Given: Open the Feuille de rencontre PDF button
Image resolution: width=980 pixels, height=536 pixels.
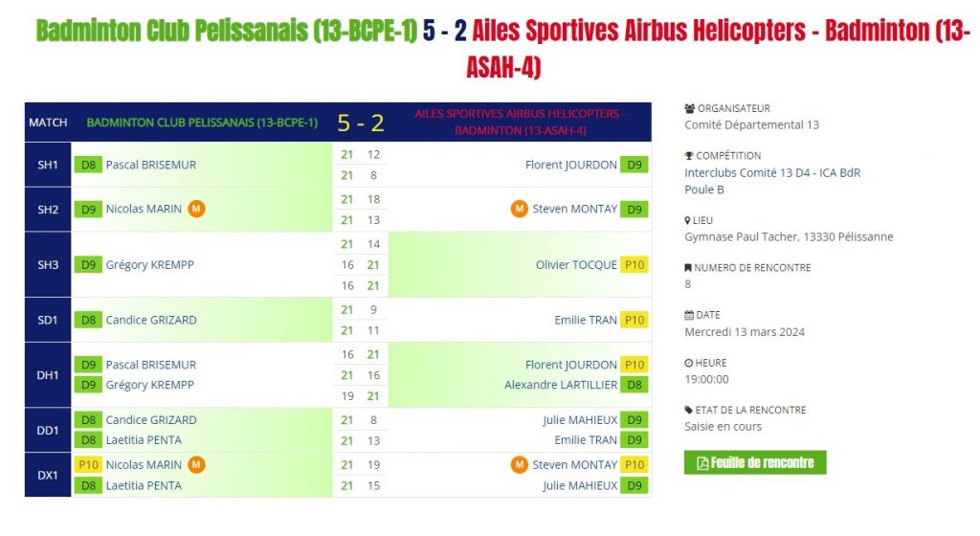Looking at the screenshot, I should [755, 463].
